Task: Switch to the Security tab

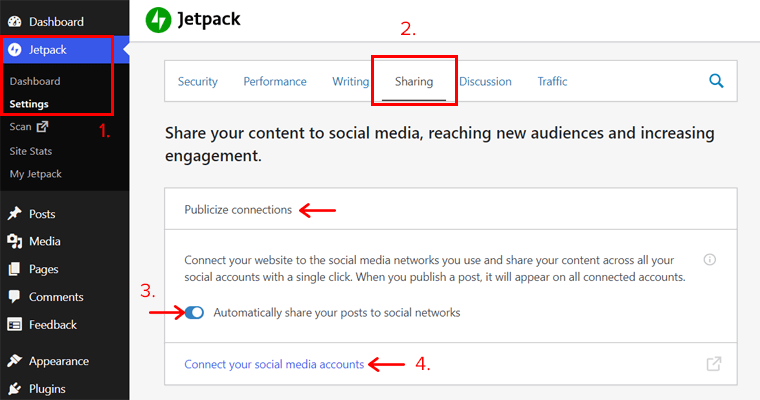Action: [198, 81]
